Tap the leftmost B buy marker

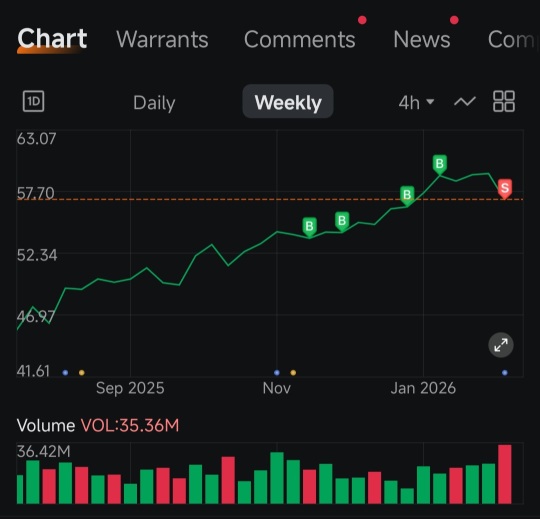click(309, 227)
